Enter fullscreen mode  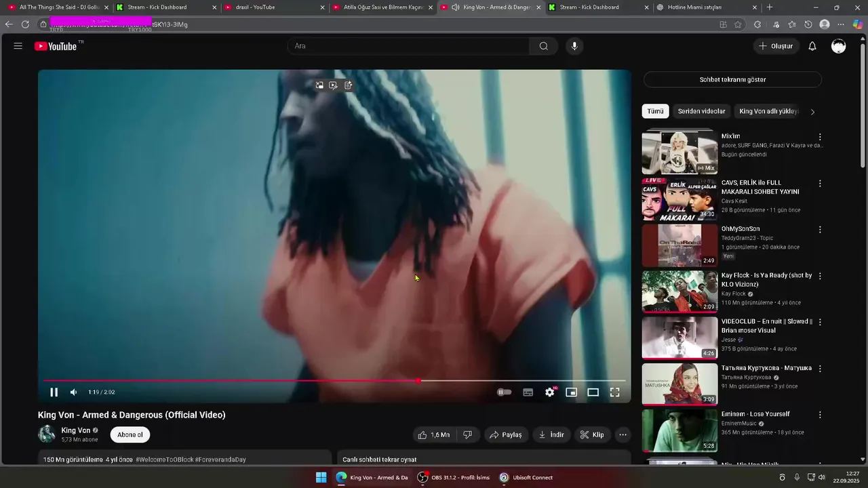tap(615, 392)
